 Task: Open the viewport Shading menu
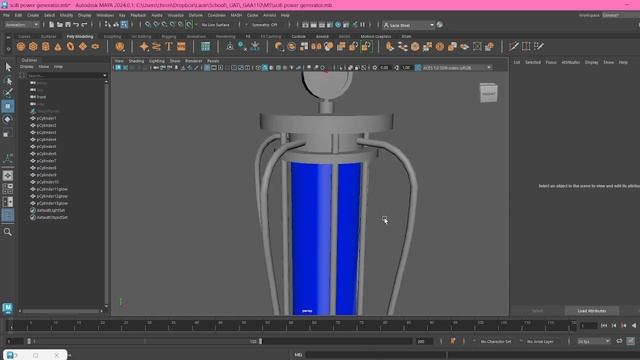coord(136,61)
